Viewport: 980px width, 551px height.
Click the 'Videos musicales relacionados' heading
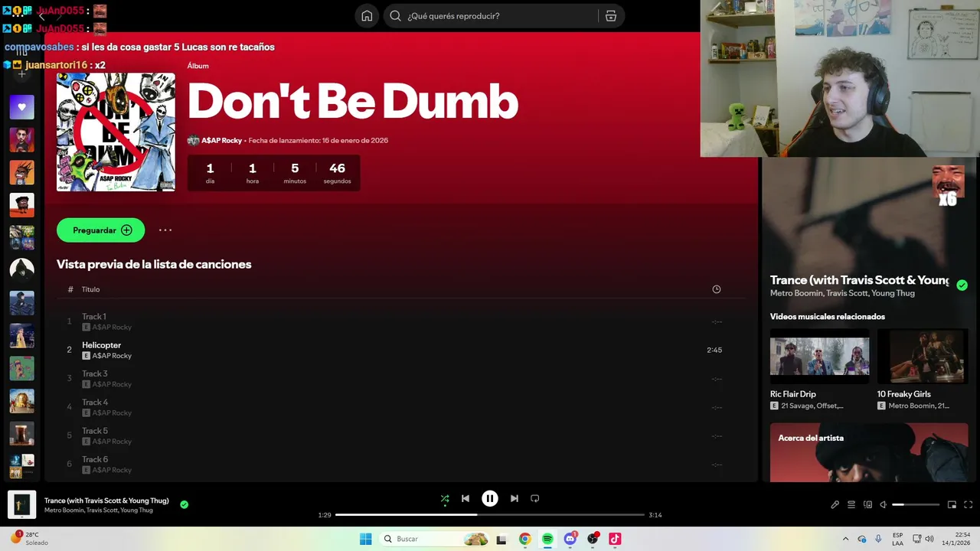coord(828,316)
